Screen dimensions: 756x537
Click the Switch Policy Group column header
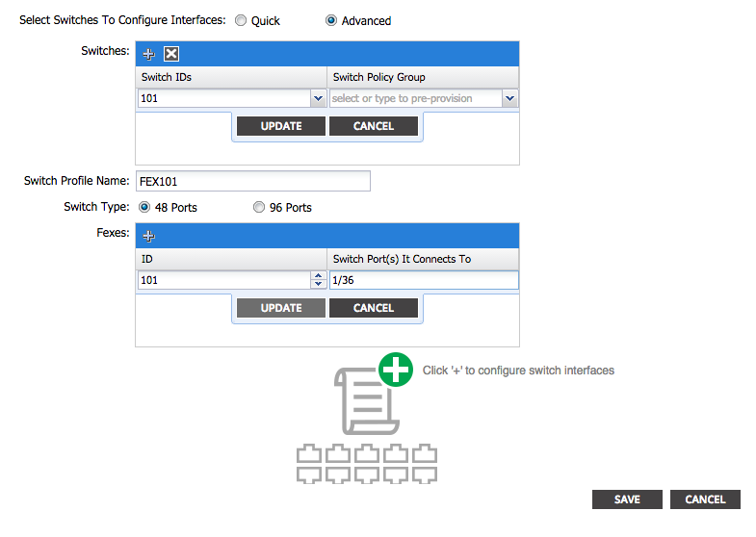[423, 77]
